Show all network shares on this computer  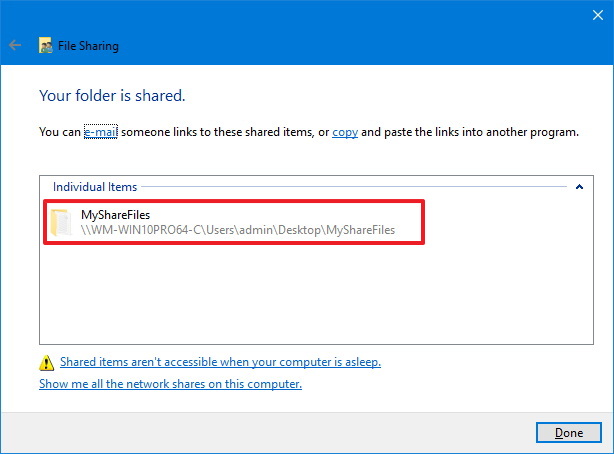[170, 384]
